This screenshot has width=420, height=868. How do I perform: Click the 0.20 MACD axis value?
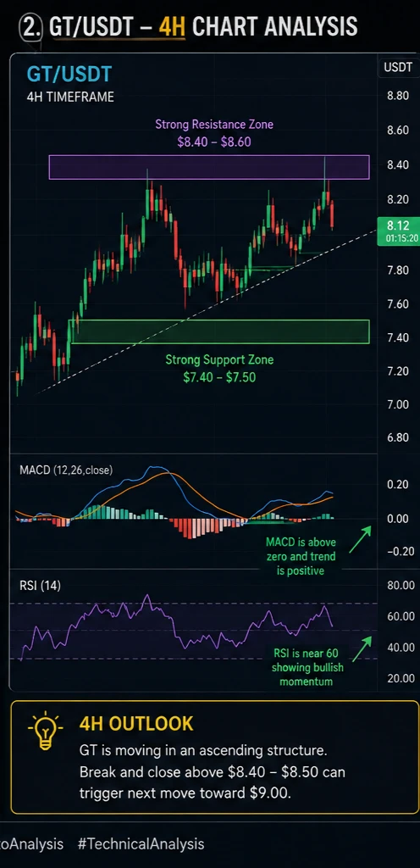(x=398, y=484)
